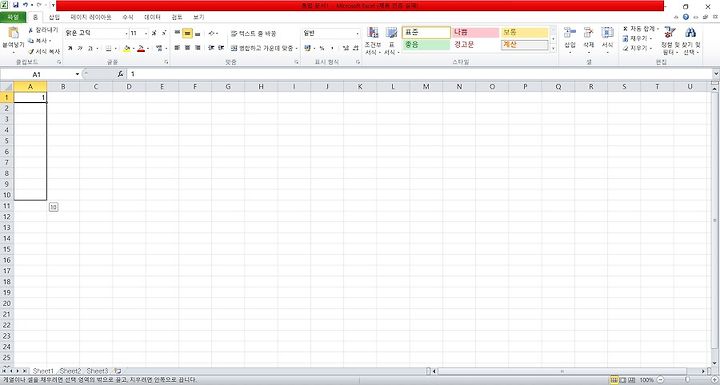720x385 pixels.
Task: Click the Name Box showing A1
Action: coord(37,74)
